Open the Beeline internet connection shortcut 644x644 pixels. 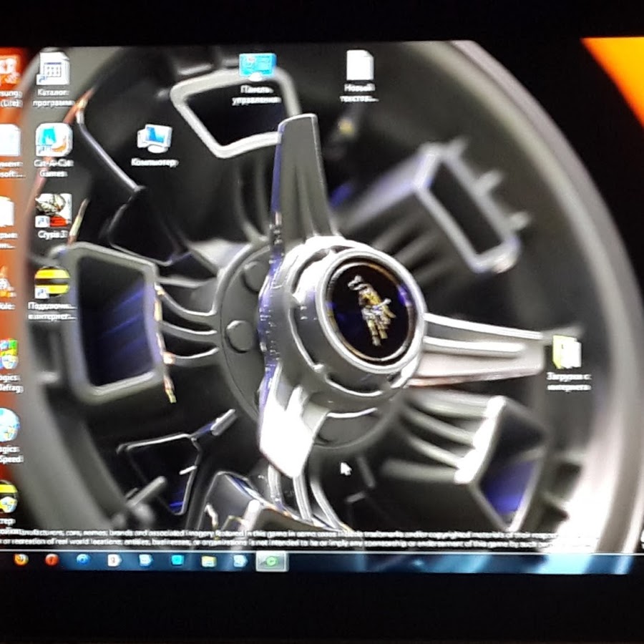(x=52, y=283)
